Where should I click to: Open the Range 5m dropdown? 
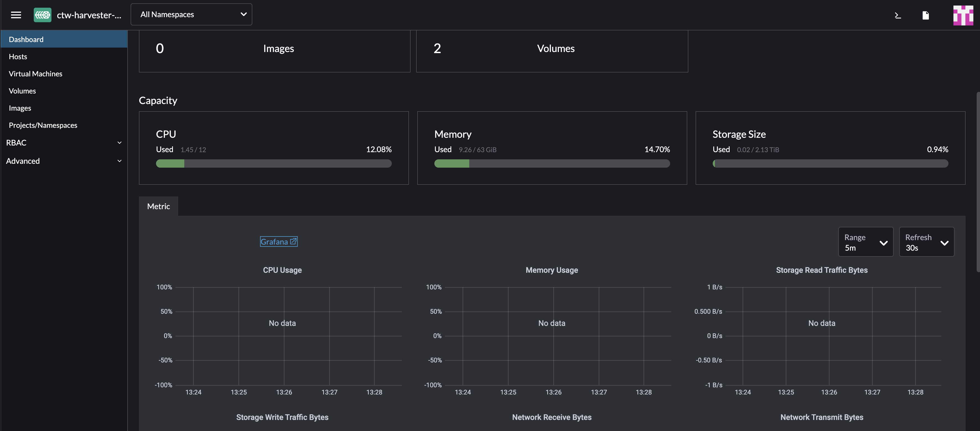point(866,242)
